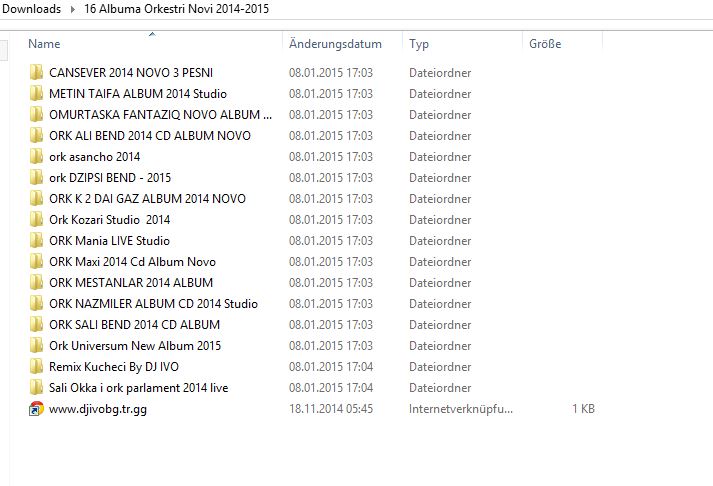Viewport: 713px width, 486px height.
Task: Click the Internetverknüpfu... type cell
Action: (x=461, y=408)
